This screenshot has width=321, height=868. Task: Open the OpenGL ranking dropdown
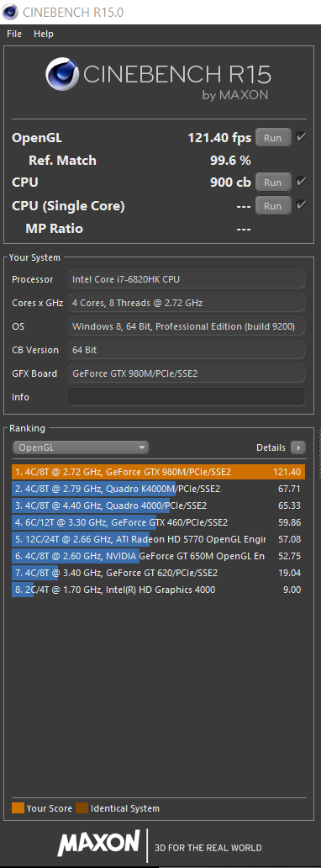coord(81,447)
